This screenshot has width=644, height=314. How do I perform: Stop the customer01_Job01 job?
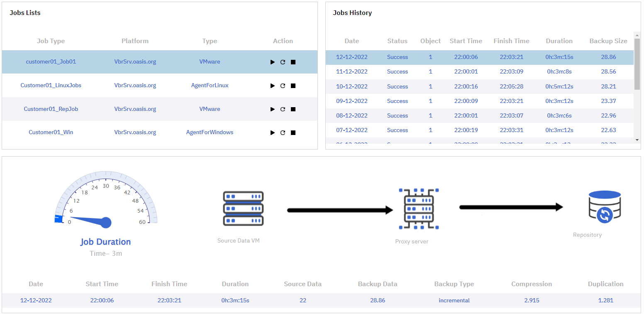(x=293, y=62)
